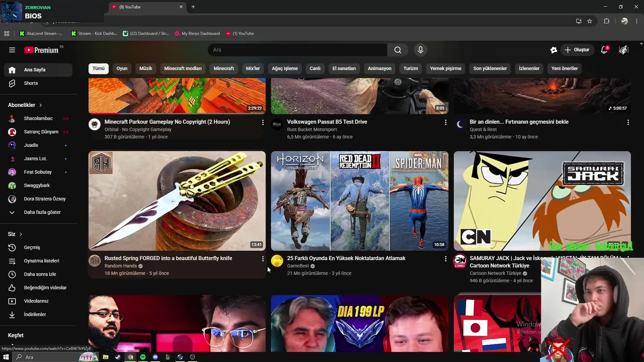Select the Tümü filter chip
This screenshot has height=362, width=644.
[99, 68]
